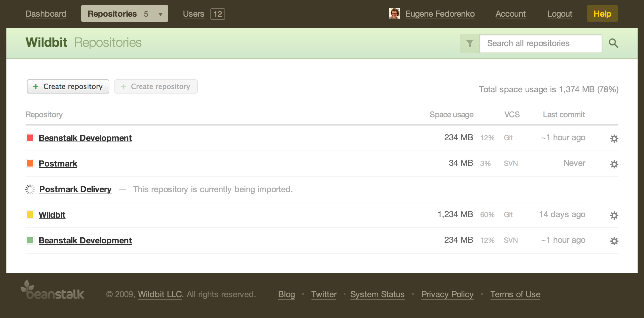Click the Never last commit value
The height and width of the screenshot is (318, 644).
[574, 163]
